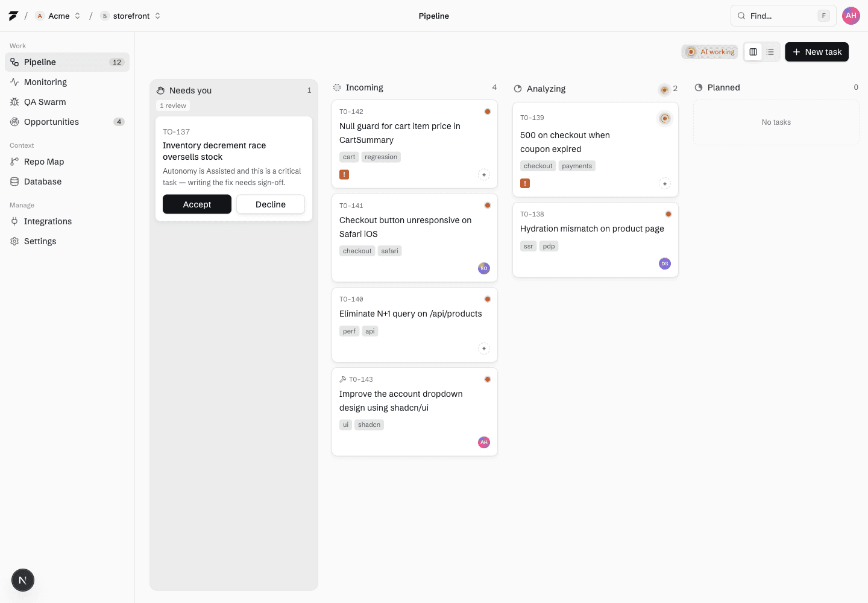The width and height of the screenshot is (868, 603).
Task: Click the round N button at bottom-left
Action: pyautogui.click(x=23, y=581)
